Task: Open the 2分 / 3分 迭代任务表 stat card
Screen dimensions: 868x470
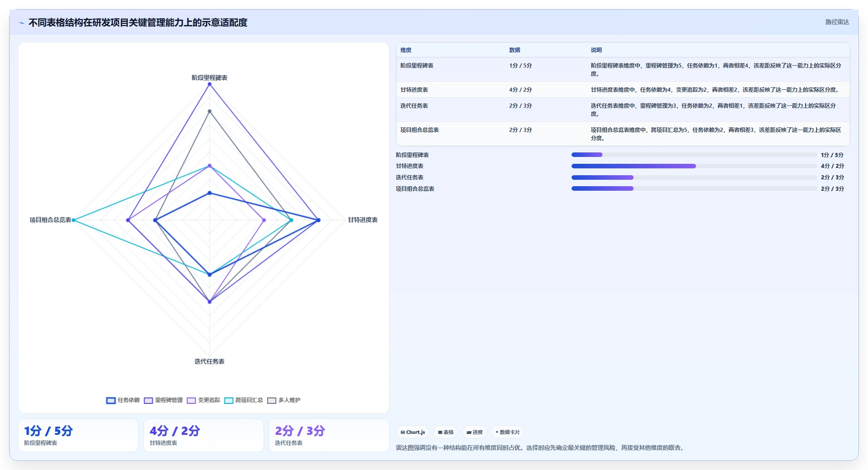Action: (329, 435)
